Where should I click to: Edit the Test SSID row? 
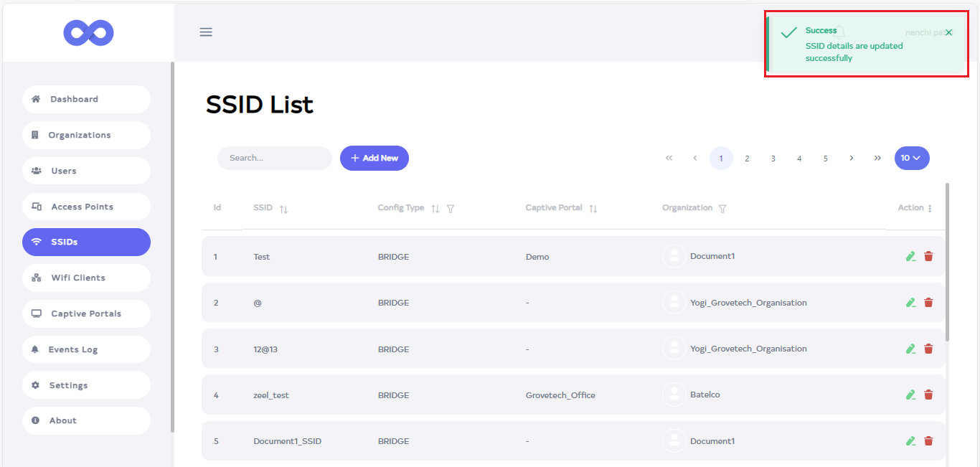point(910,256)
